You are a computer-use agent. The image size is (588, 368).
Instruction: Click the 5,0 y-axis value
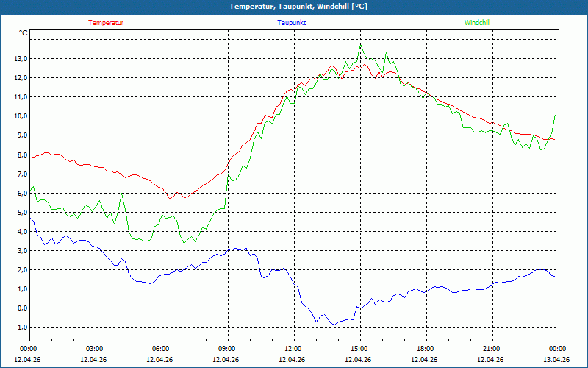(x=22, y=212)
